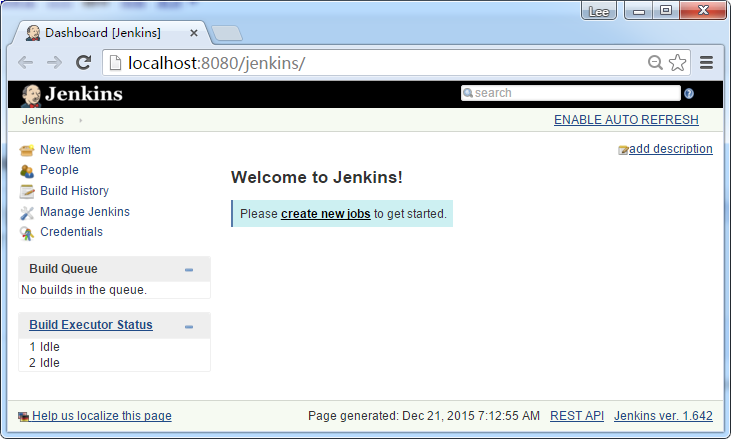Viewport: 731px width, 439px height.
Task: Click the New Item icon in sidebar
Action: point(27,150)
